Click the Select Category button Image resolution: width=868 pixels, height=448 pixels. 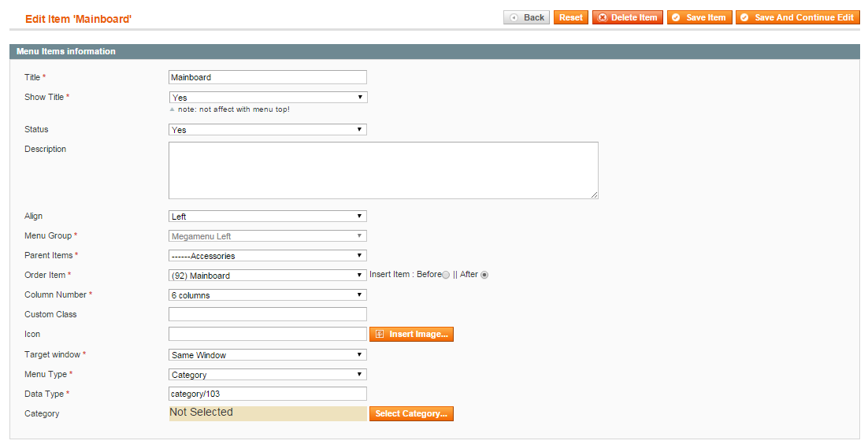(411, 413)
